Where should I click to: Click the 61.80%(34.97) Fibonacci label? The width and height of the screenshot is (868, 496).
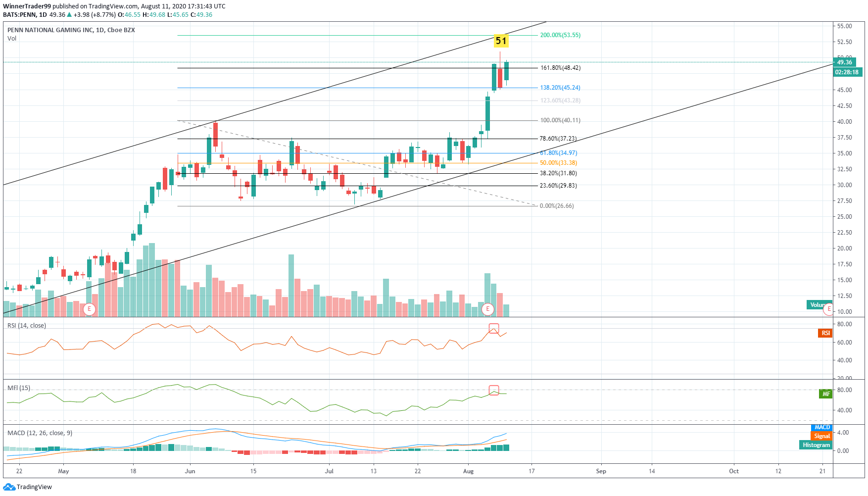pos(558,153)
